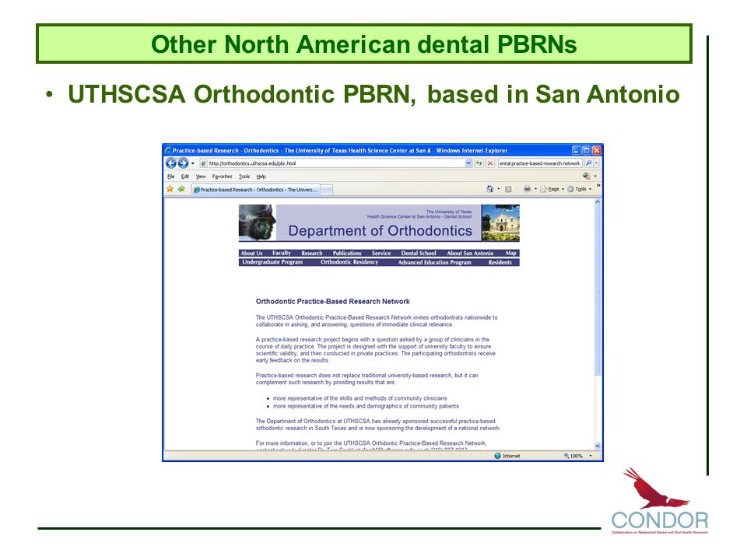The width and height of the screenshot is (747, 560).
Task: Click the Refresh page icon
Action: (479, 163)
